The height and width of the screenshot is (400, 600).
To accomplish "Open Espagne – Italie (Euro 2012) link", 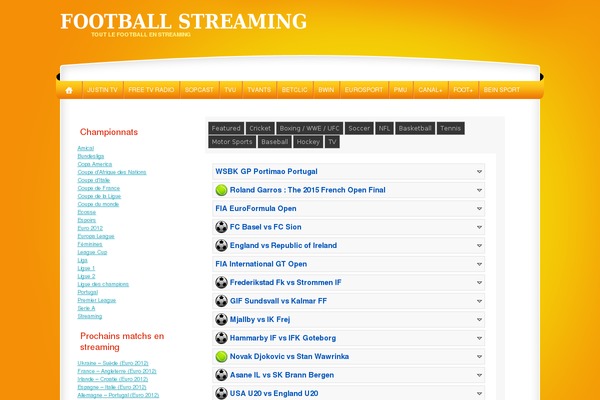I will tap(112, 387).
